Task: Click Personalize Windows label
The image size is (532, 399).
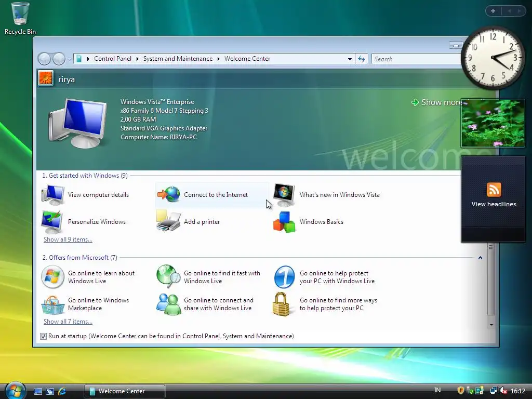Action: click(x=97, y=221)
